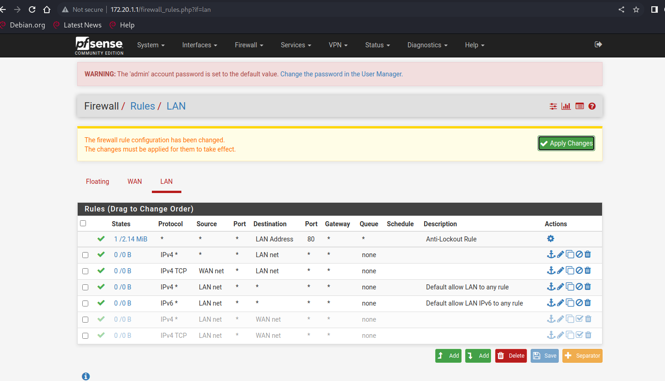
Task: Expand the Status dropdown menu
Action: [x=377, y=45]
